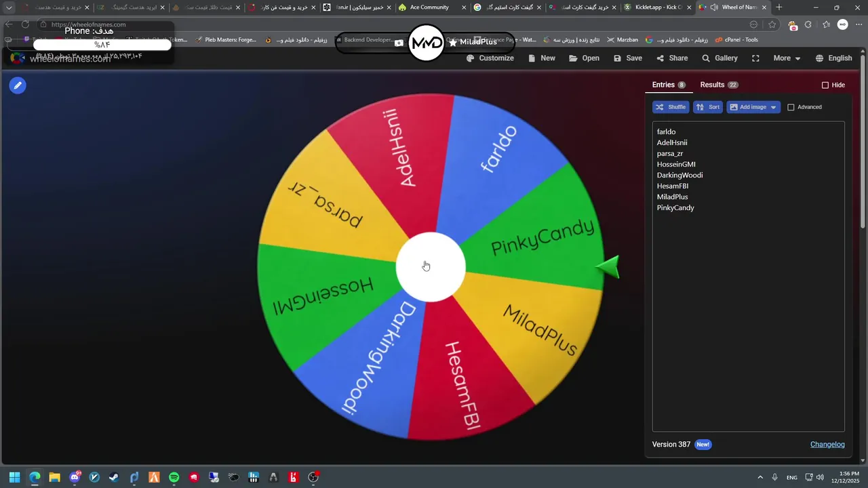Screen dimensions: 868x488
Task: Click entry DarkingWoodi in the list
Action: click(x=679, y=175)
